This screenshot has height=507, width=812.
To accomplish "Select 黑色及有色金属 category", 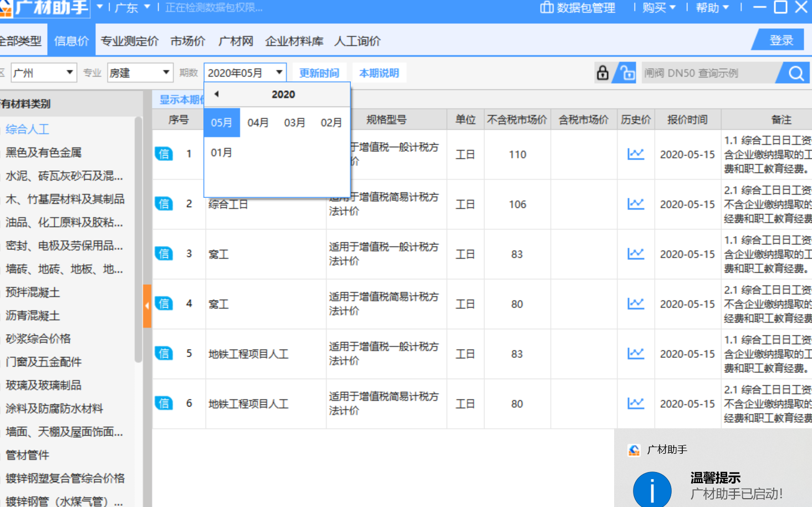I will [x=44, y=152].
